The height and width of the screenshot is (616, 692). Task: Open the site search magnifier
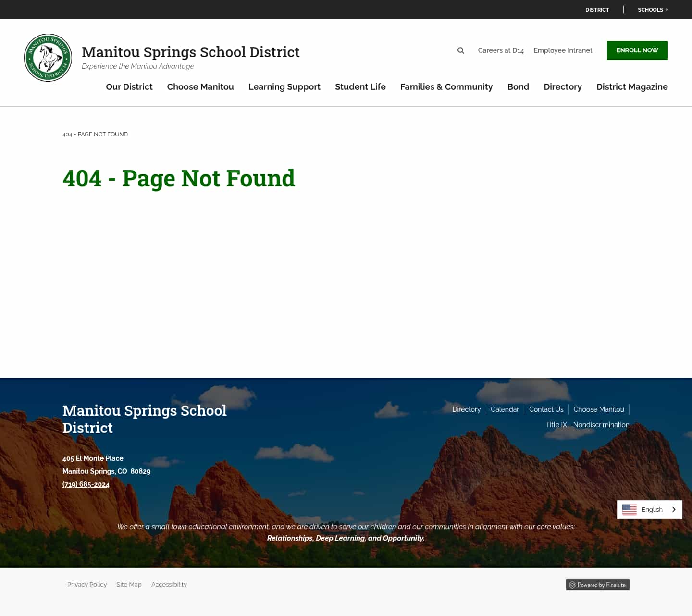click(x=461, y=50)
